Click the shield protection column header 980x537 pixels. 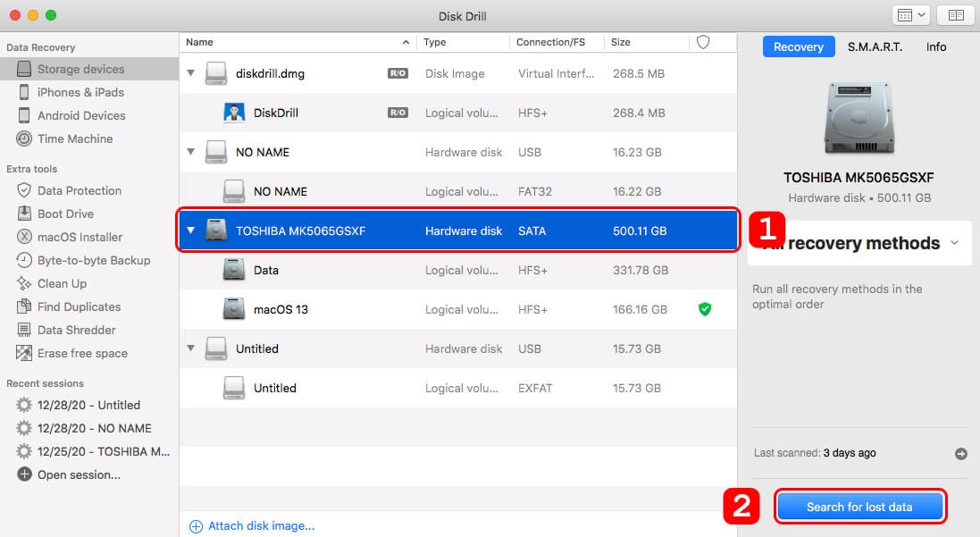click(x=702, y=41)
